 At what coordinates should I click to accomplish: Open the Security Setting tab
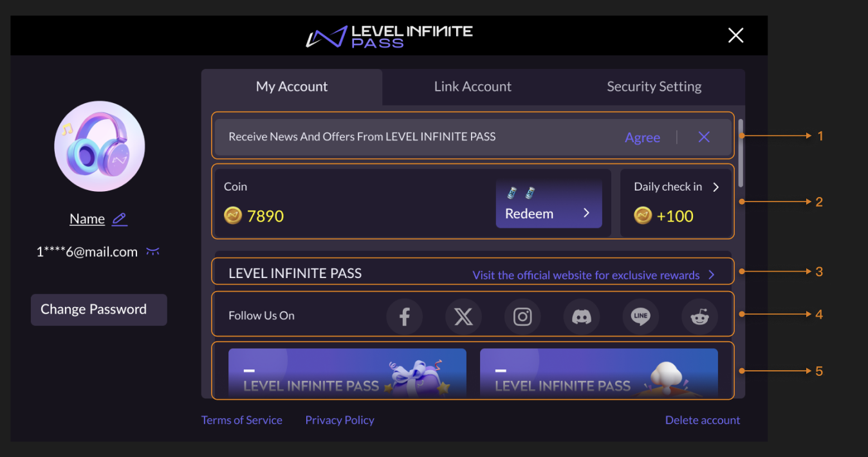654,86
